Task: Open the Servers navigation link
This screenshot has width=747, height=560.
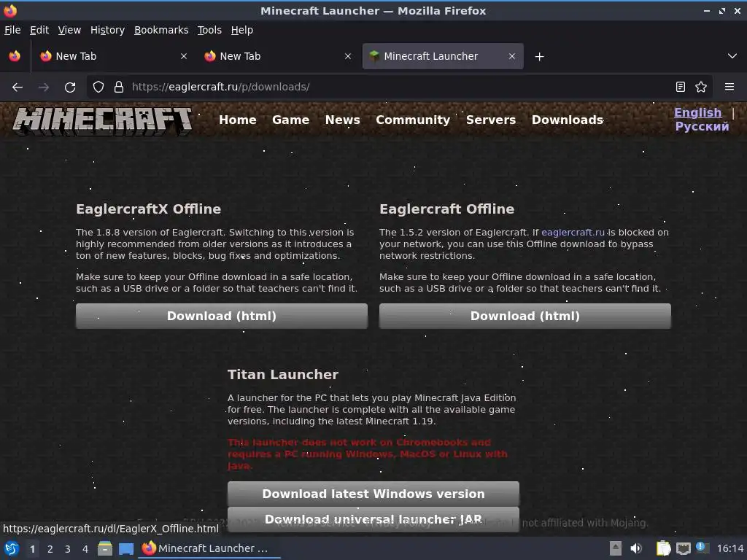Action: (x=491, y=120)
